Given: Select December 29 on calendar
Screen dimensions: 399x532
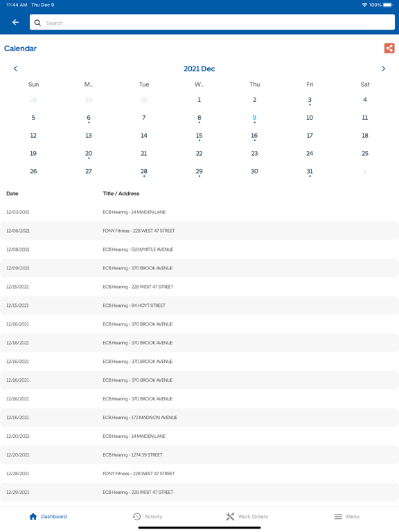Looking at the screenshot, I should [x=199, y=172].
